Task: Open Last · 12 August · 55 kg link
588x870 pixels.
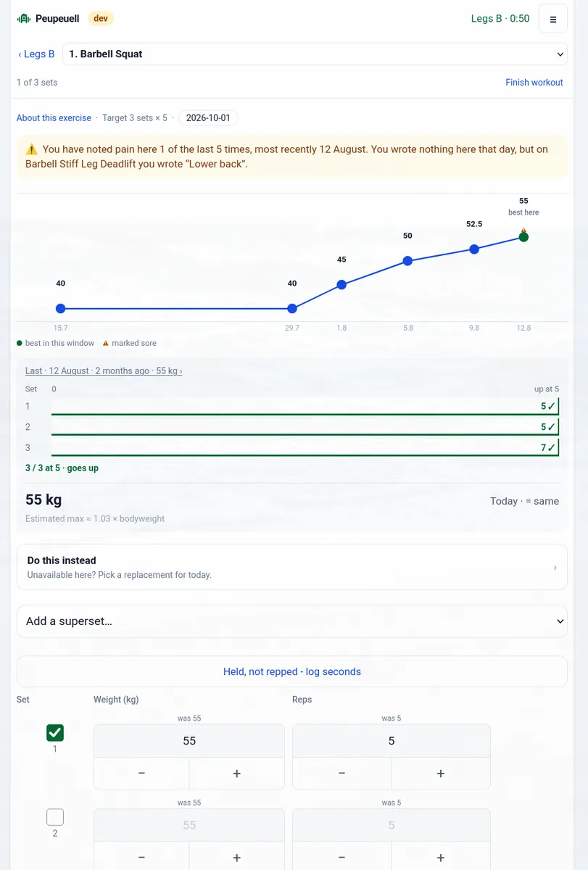Action: (x=104, y=370)
